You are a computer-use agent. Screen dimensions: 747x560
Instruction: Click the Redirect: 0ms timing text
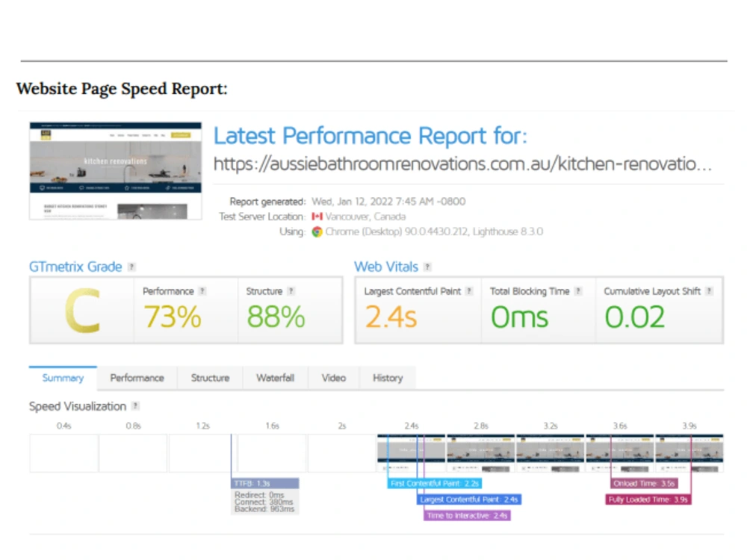click(x=259, y=495)
